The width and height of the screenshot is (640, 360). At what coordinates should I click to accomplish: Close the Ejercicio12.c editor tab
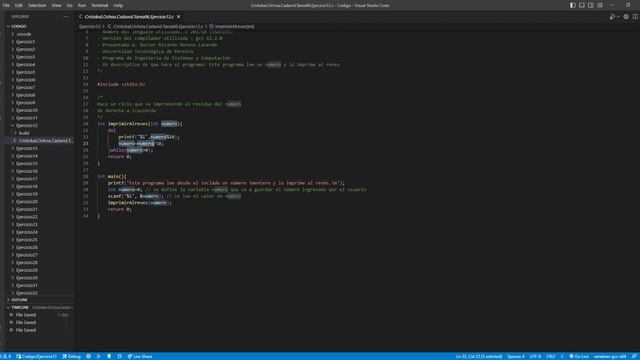[178, 17]
